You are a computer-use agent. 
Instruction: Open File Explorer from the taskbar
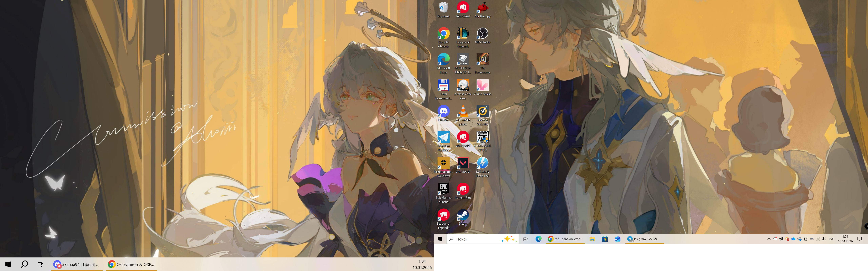[x=592, y=239]
